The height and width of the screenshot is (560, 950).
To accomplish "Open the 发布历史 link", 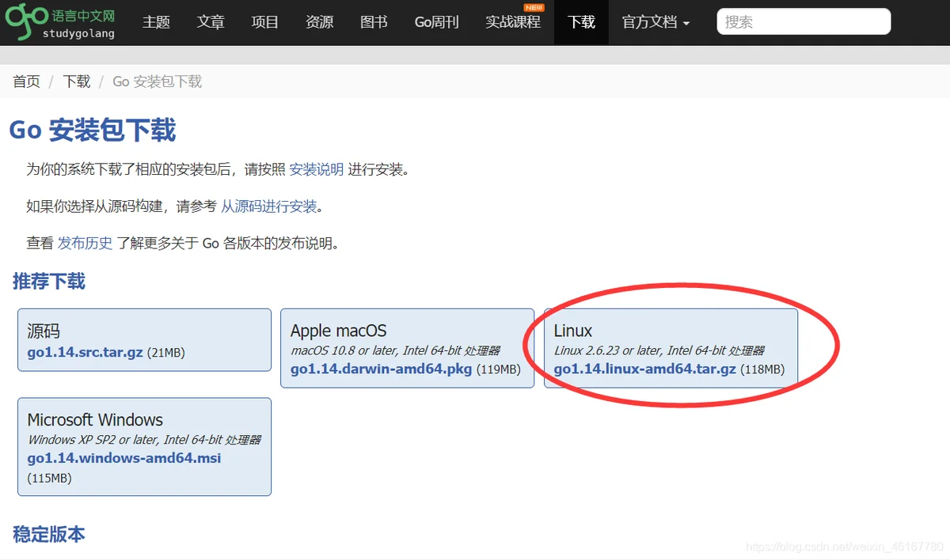I will click(85, 244).
